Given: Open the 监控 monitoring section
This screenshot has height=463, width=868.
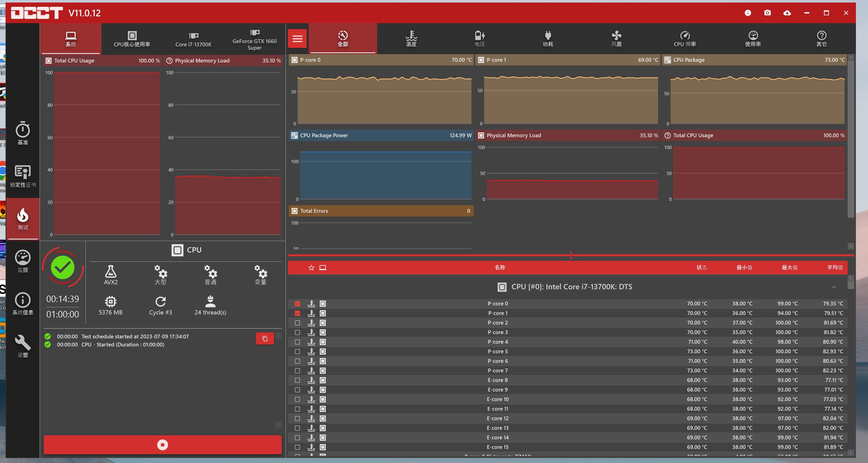Looking at the screenshot, I should [23, 261].
